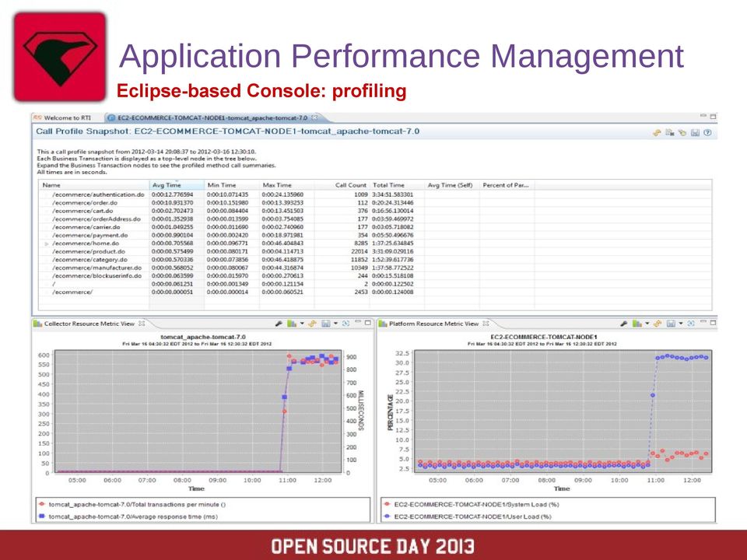Click bar chart icon in Collector Resource Metric View
The image size is (747, 560).
coord(292,324)
